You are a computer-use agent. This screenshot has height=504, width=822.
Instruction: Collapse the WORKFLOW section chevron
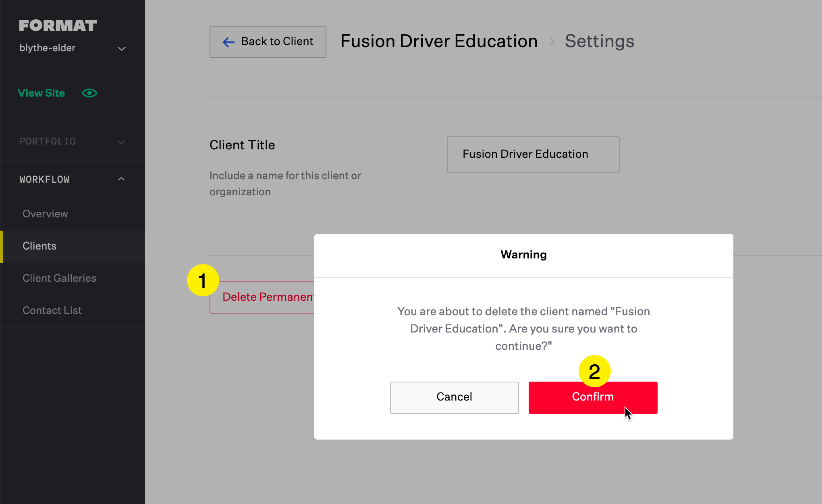pos(121,179)
